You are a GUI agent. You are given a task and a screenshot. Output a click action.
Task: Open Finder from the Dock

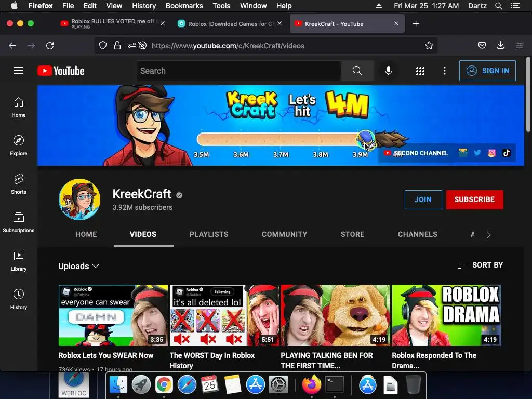[x=118, y=385]
